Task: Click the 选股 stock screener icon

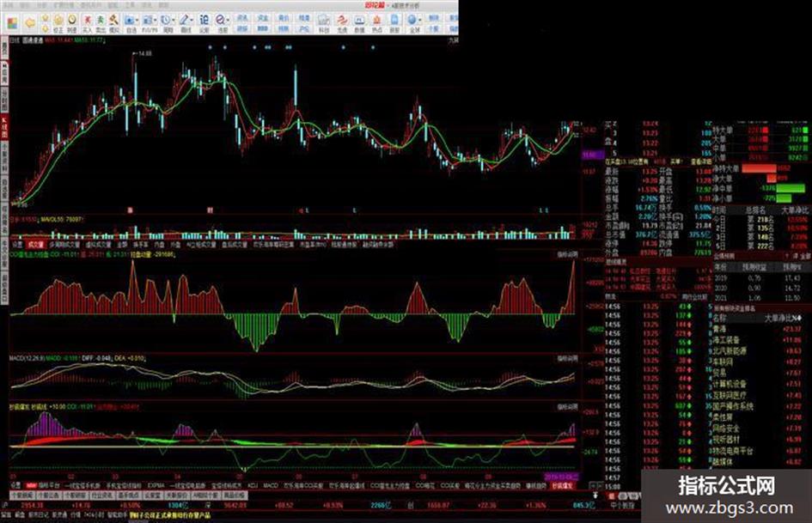Action: click(221, 24)
